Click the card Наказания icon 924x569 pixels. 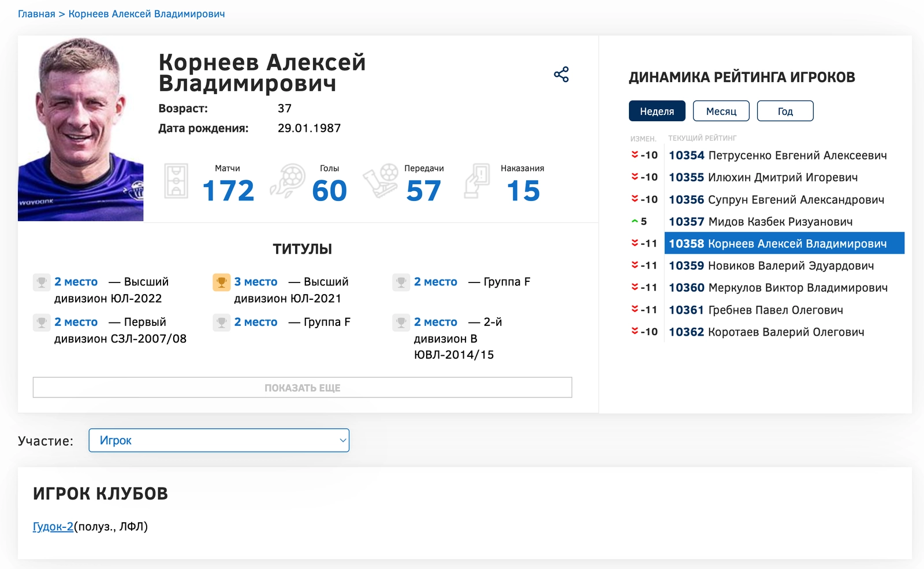tap(477, 181)
